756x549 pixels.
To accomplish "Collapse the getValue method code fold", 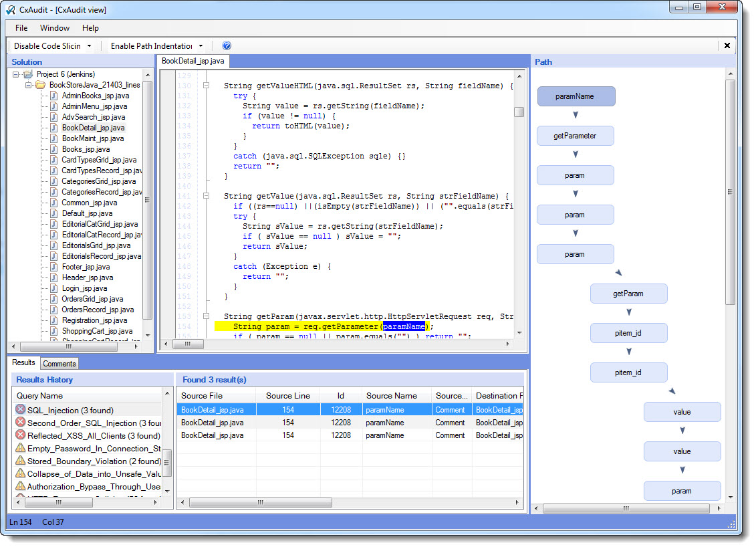I will point(207,196).
